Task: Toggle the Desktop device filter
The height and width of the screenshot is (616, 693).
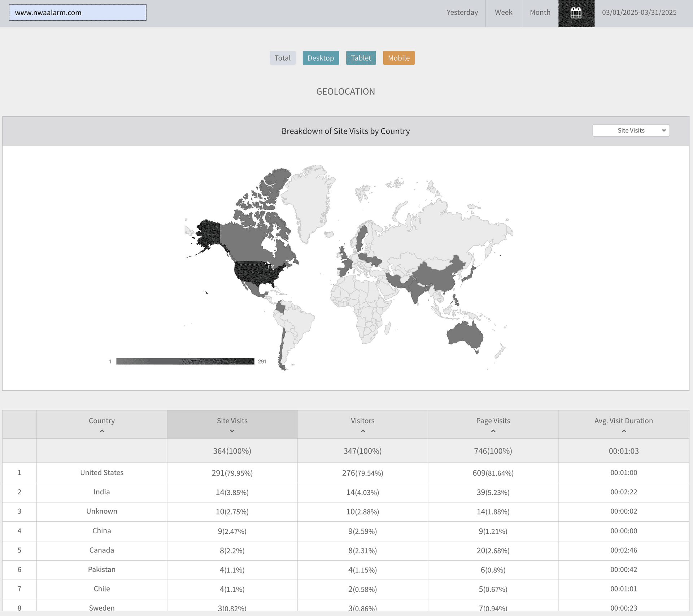Action: pos(321,58)
